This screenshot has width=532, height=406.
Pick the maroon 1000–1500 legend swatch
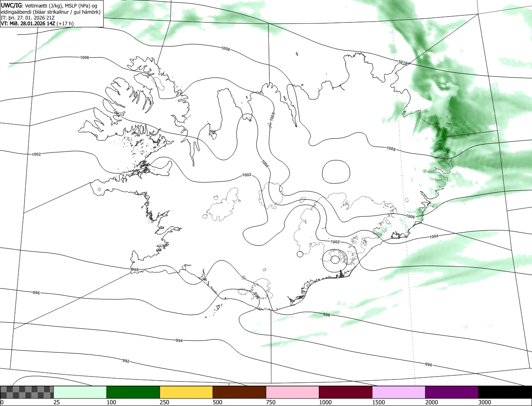pyautogui.click(x=345, y=392)
